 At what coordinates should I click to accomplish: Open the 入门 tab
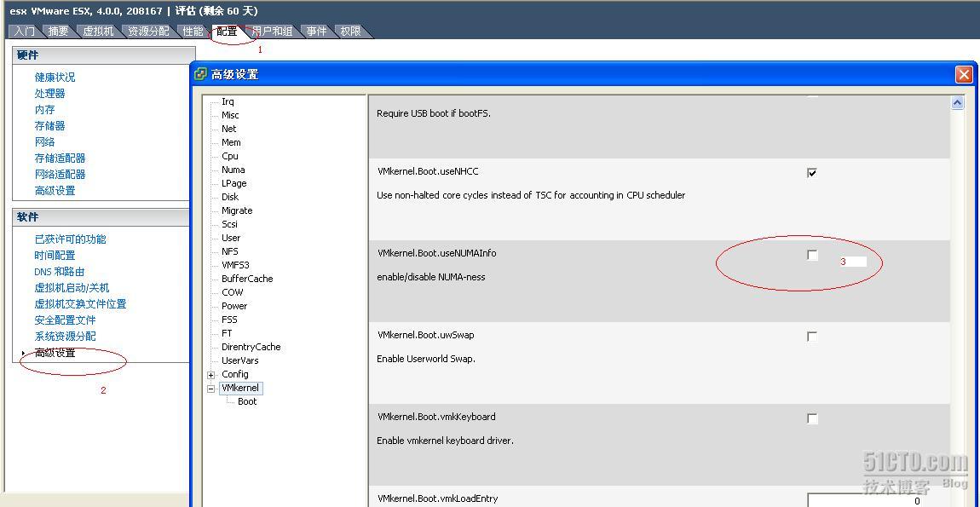[25, 32]
